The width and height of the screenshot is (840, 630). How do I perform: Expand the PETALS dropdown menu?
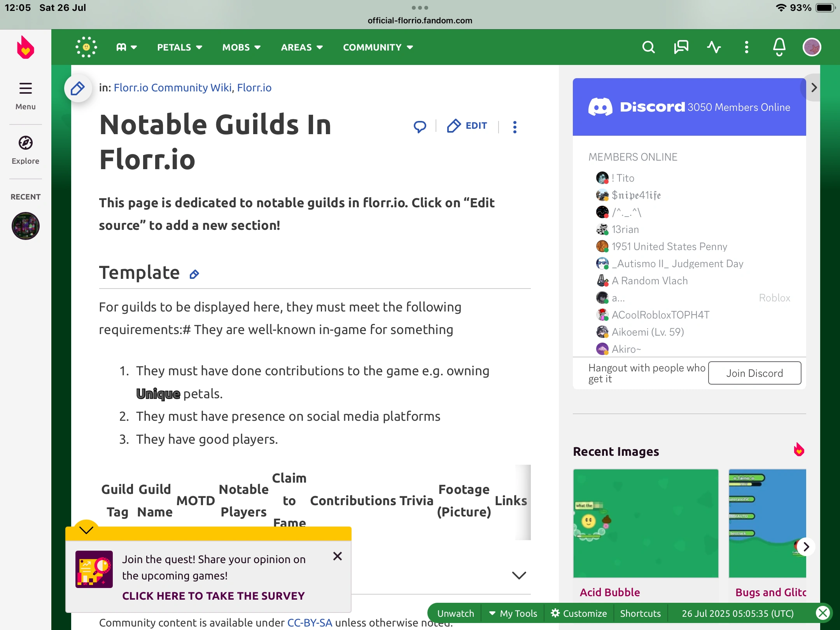pos(180,47)
